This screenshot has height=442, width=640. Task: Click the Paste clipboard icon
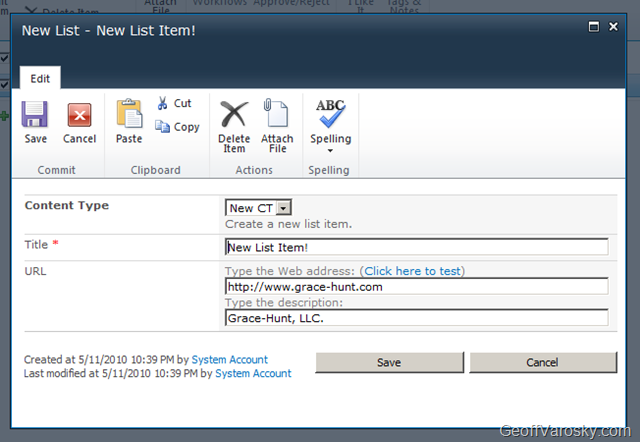(x=129, y=113)
